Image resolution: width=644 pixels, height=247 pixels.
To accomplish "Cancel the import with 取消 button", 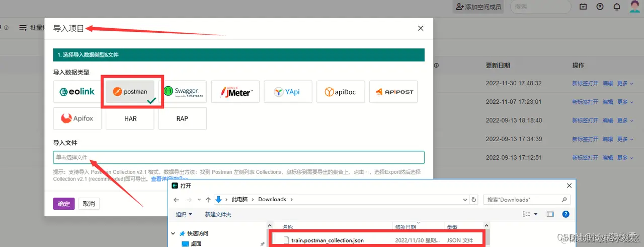I will 89,204.
